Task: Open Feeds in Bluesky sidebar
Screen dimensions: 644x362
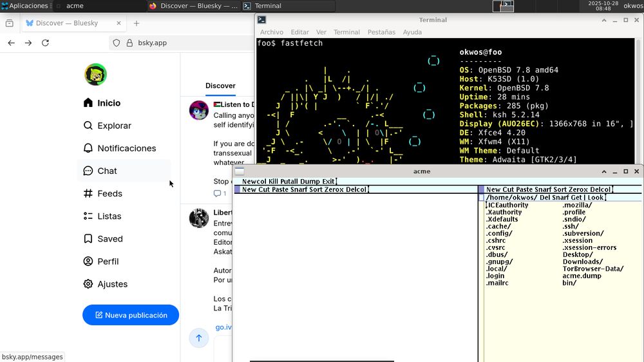Action: click(x=102, y=193)
